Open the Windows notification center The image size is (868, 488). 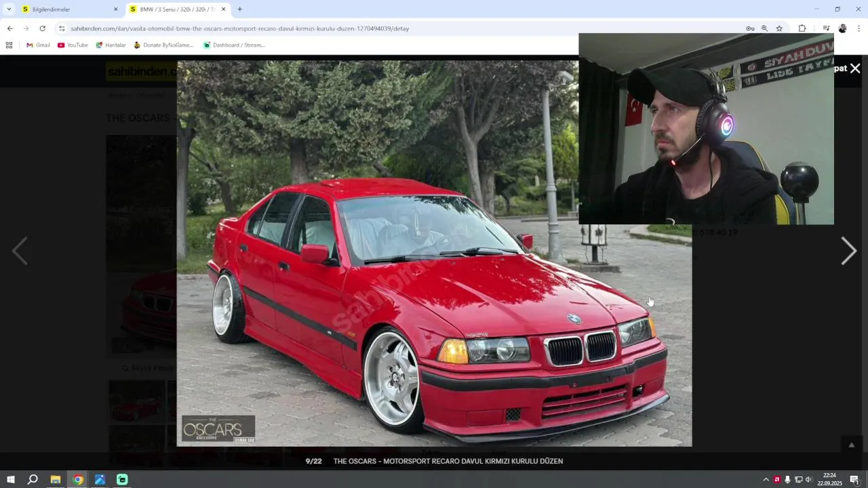pos(854,480)
